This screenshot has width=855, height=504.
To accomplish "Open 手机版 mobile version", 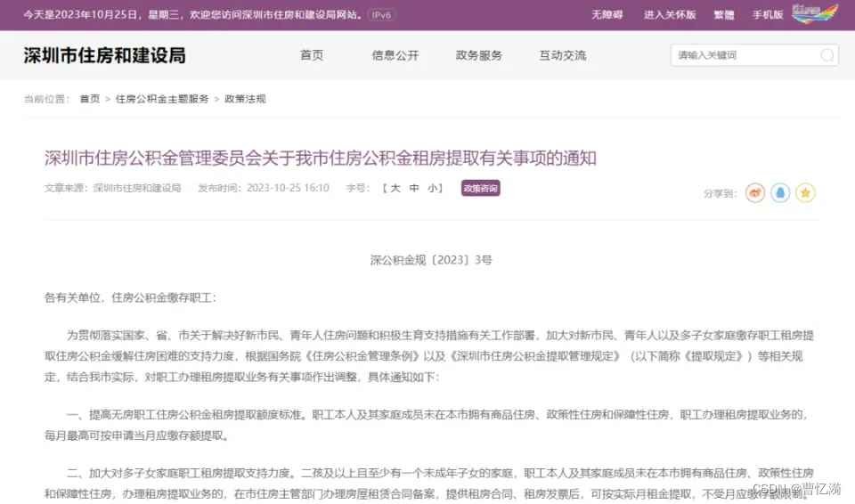I will (x=768, y=15).
